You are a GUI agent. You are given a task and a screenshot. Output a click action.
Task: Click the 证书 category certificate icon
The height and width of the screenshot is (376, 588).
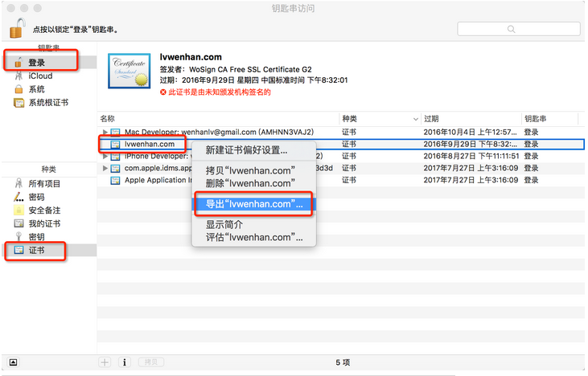coord(19,250)
